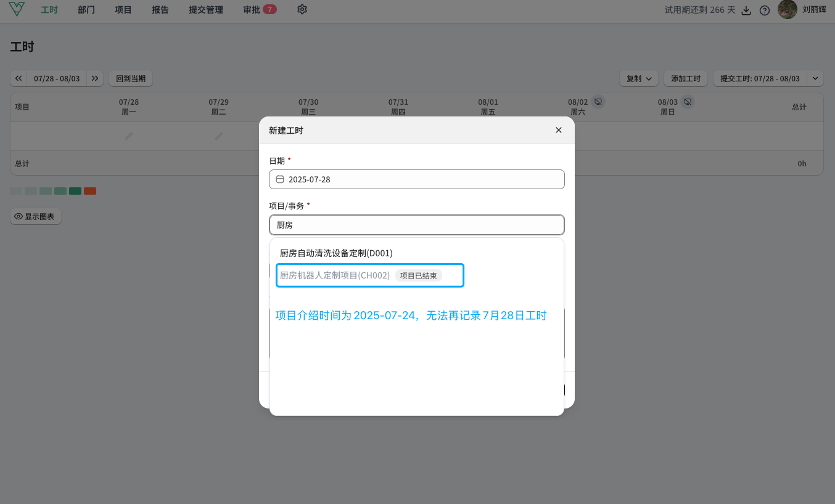Click the 项目/事务 search field with 厨房
This screenshot has width=835, height=504.
coord(417,225)
